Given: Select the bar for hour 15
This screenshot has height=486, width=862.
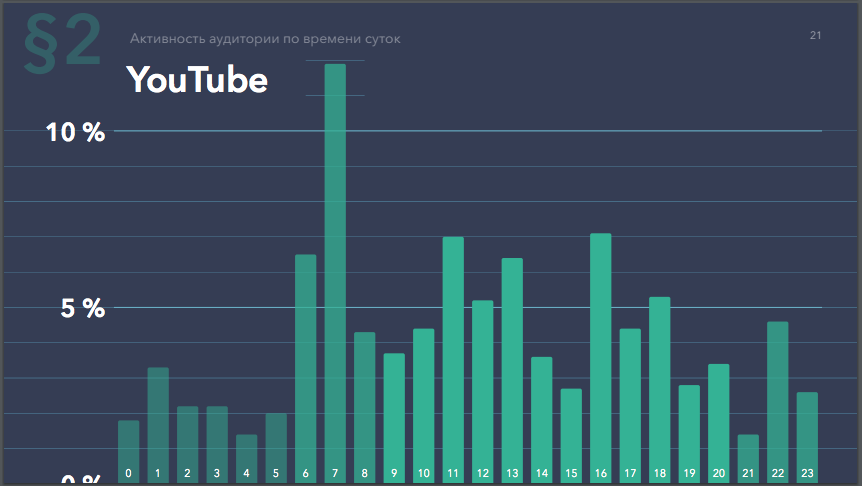Looking at the screenshot, I should pyautogui.click(x=571, y=436).
